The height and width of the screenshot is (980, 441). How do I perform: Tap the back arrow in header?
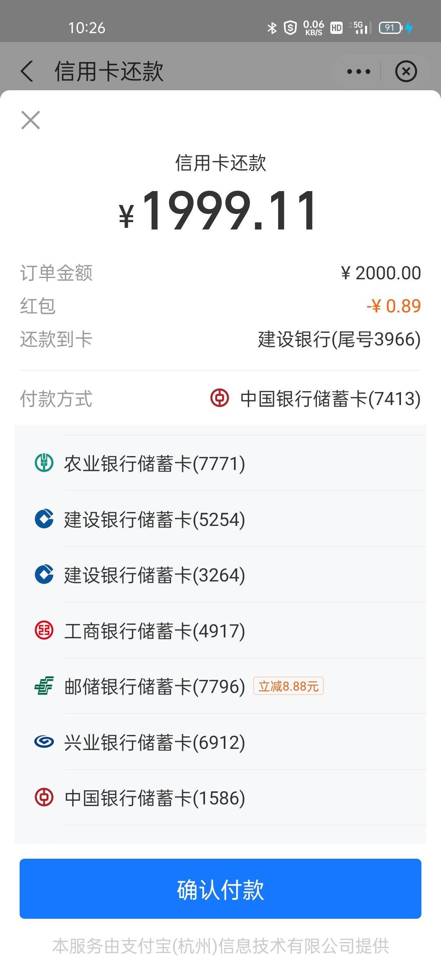27,71
